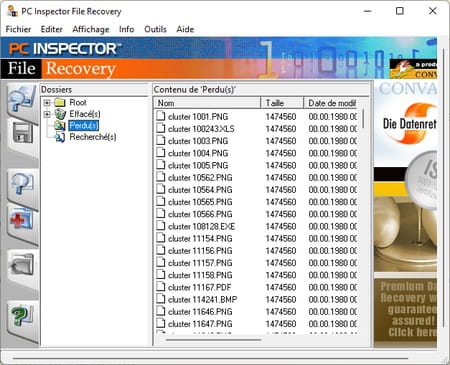The image size is (450, 365).
Task: Select file cluster 1005.PNG
Action: 198,165
